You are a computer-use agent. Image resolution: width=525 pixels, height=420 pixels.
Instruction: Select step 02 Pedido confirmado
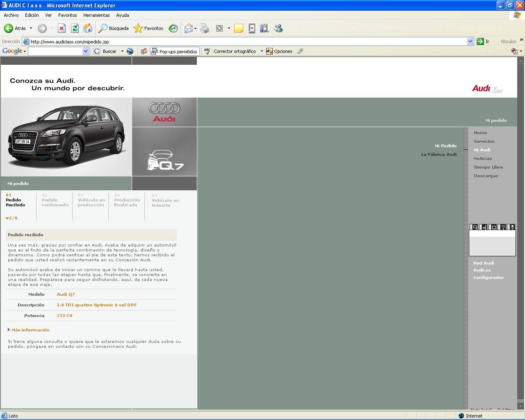[55, 200]
